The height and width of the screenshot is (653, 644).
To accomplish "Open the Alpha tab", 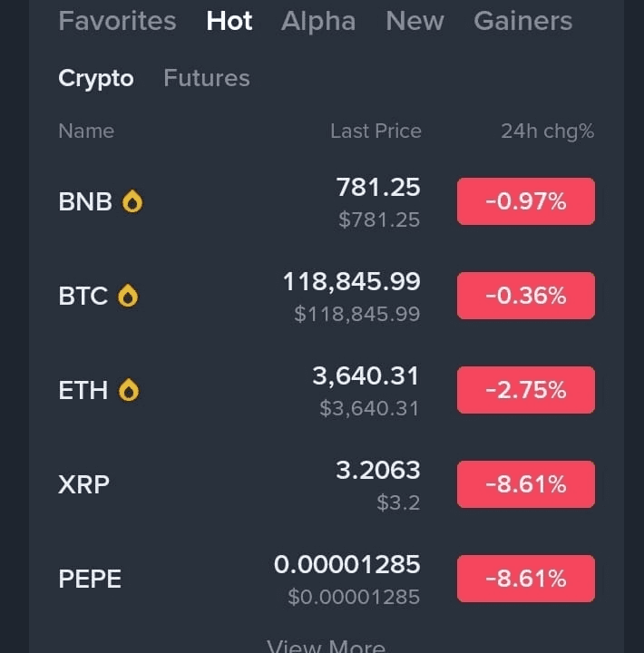I will point(318,21).
